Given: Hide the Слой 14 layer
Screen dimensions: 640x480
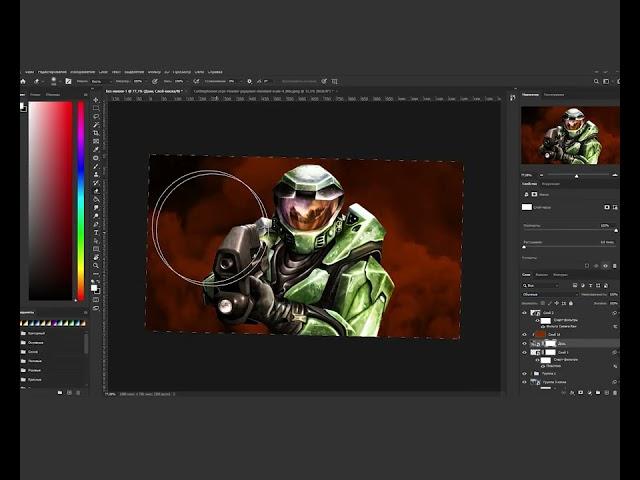Looking at the screenshot, I should point(524,335).
